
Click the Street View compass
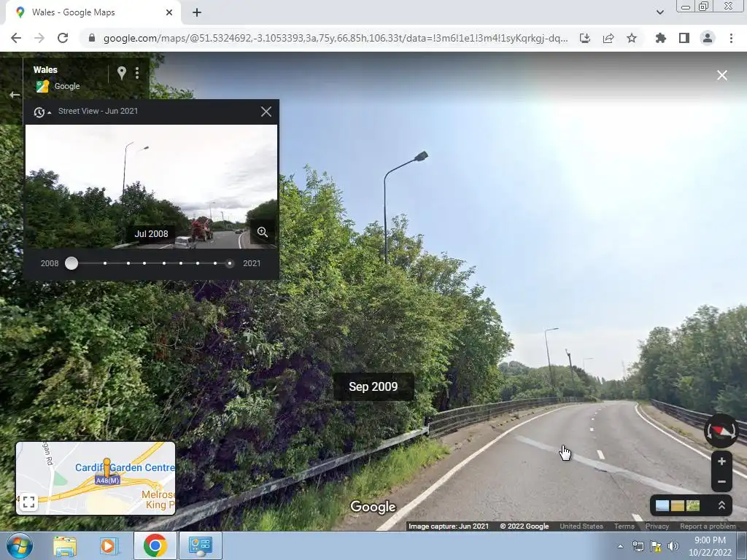[721, 431]
